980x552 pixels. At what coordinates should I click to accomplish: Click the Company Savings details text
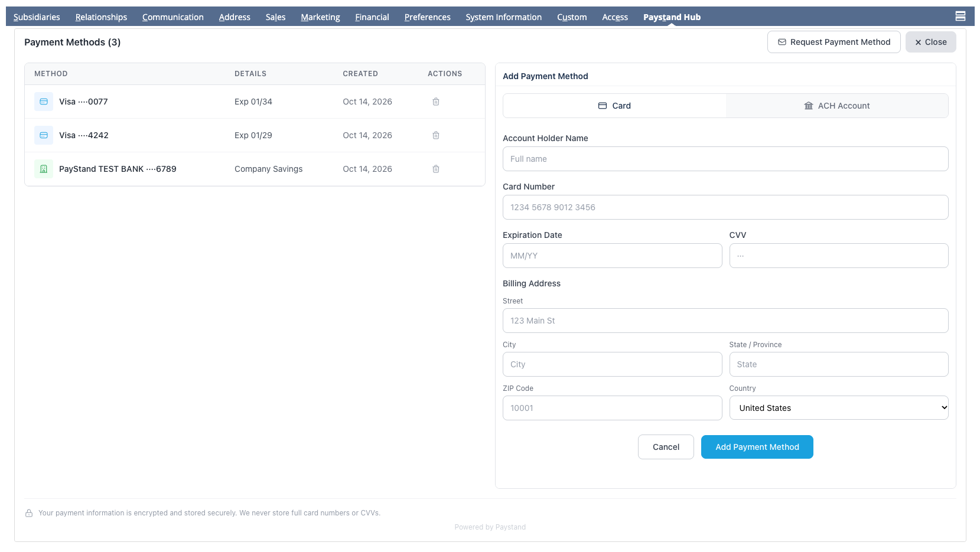click(x=268, y=169)
